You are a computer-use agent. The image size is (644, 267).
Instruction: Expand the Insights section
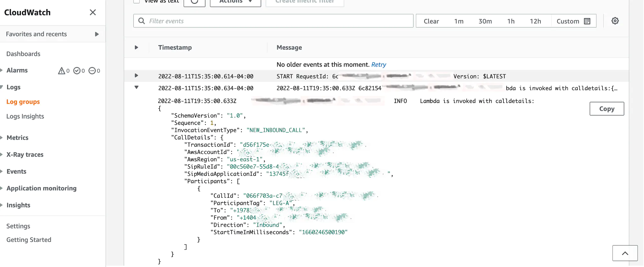point(2,205)
